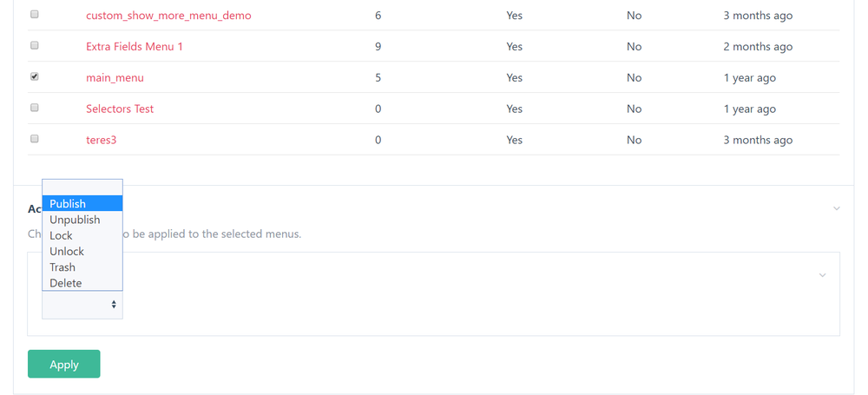Screen dimensions: 868x395
Task: Check the custom_show_more_menu_demo row checkbox
Action: (x=35, y=15)
